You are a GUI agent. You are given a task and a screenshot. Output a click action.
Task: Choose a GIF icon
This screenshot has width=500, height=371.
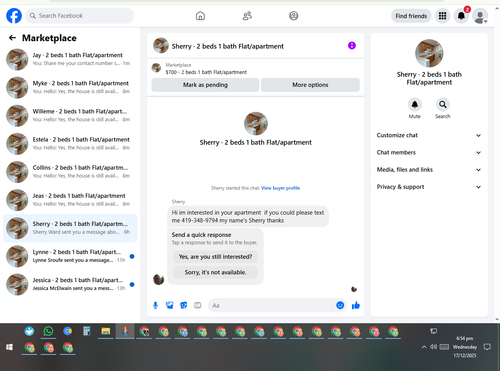pyautogui.click(x=198, y=305)
